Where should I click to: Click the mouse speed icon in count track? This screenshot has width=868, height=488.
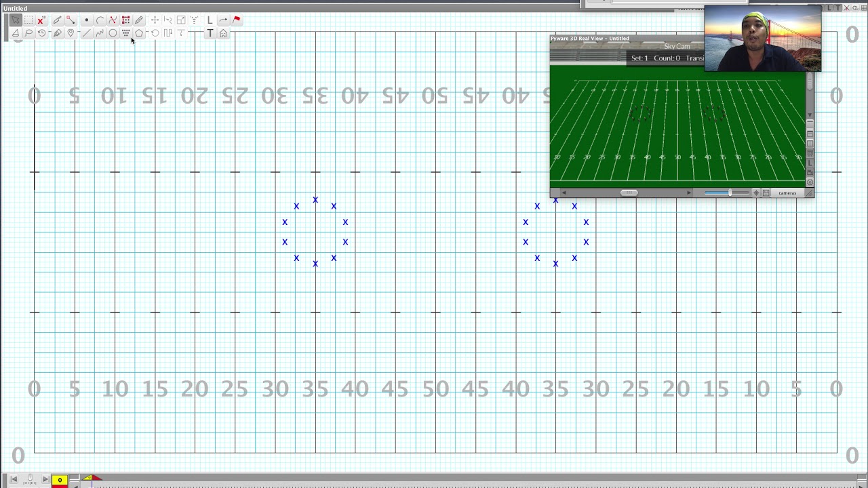[x=30, y=477]
